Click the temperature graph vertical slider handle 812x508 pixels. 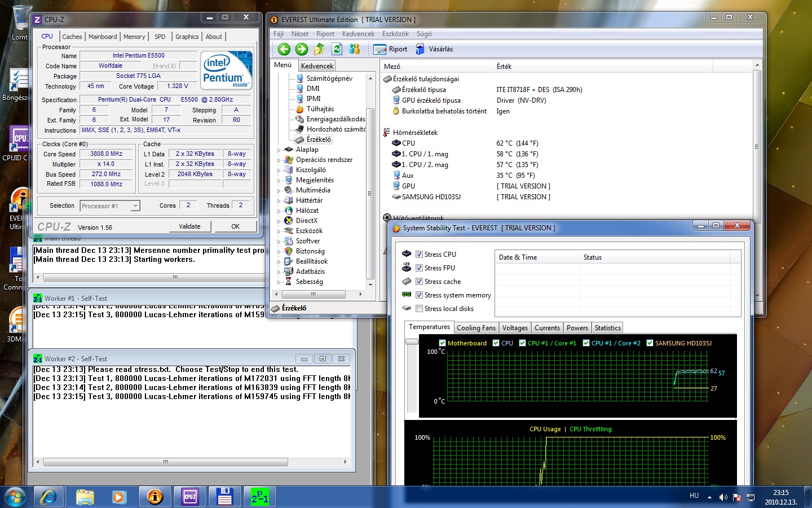point(412,341)
